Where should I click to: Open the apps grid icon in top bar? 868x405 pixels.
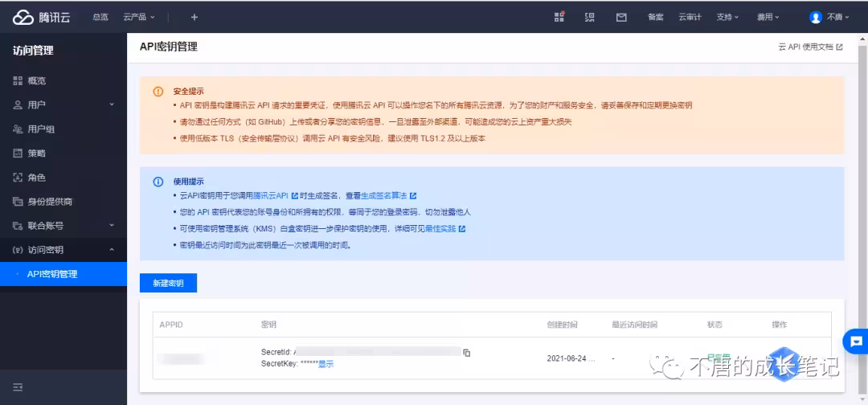coord(559,17)
